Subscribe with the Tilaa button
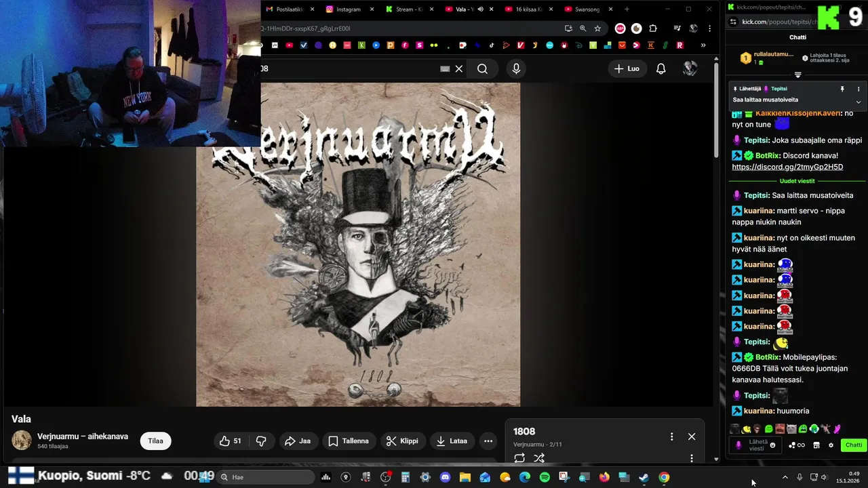 click(x=155, y=441)
